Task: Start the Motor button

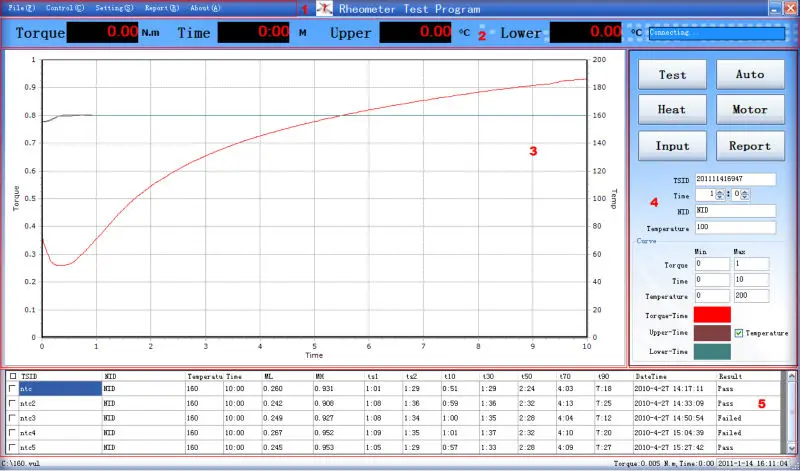Action: click(x=750, y=110)
